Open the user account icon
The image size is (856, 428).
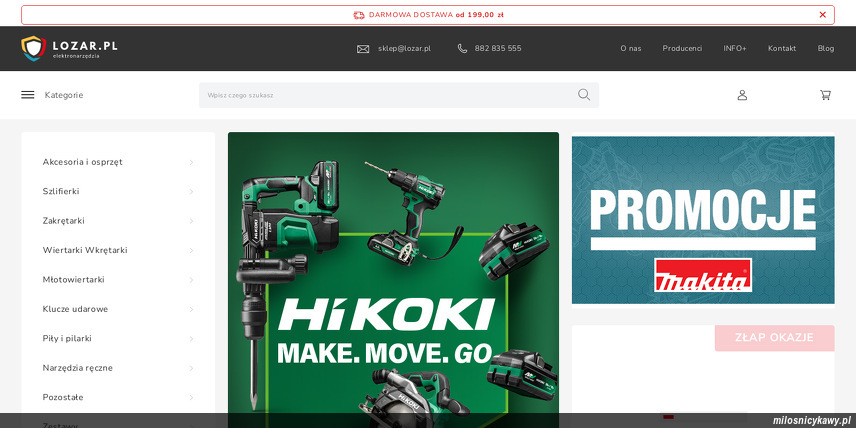click(742, 95)
